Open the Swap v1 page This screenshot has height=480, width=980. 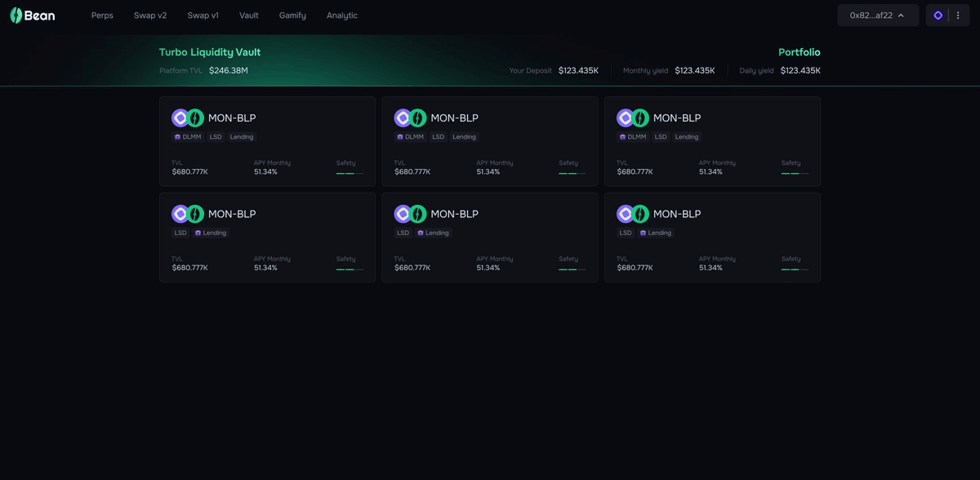(x=203, y=16)
